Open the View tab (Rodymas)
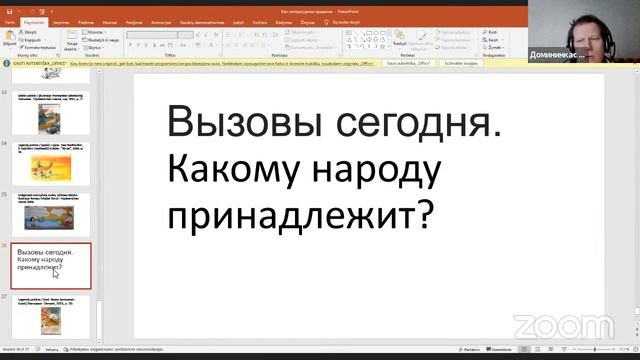The width and height of the screenshot is (640, 360). [x=283, y=22]
